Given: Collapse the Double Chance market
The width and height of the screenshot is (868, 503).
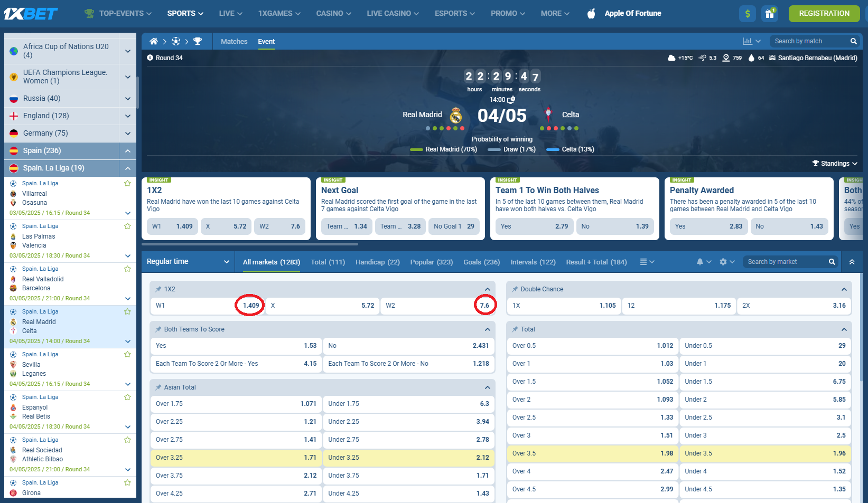Looking at the screenshot, I should (x=844, y=289).
